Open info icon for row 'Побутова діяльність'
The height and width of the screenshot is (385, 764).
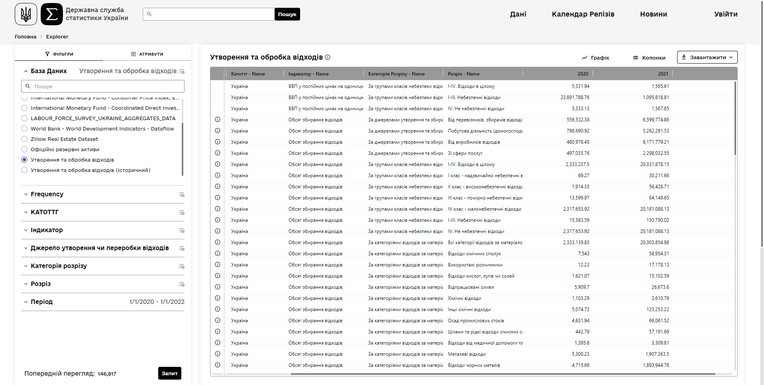click(x=217, y=131)
